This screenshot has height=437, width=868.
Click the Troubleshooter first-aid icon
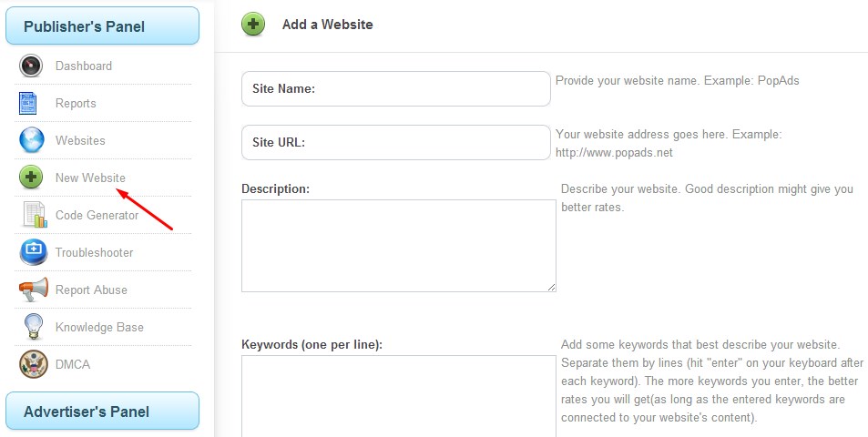coord(33,252)
